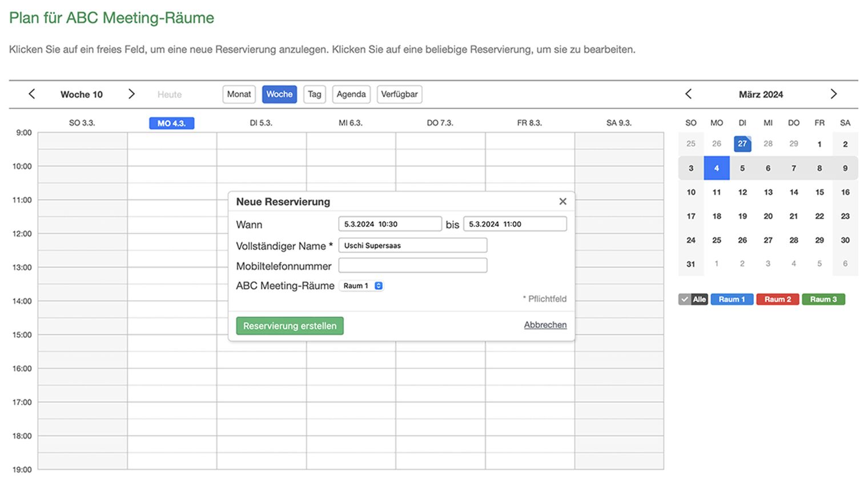Close the Neue Reservierung dialog
Image resolution: width=868 pixels, height=491 pixels.
pyautogui.click(x=562, y=201)
